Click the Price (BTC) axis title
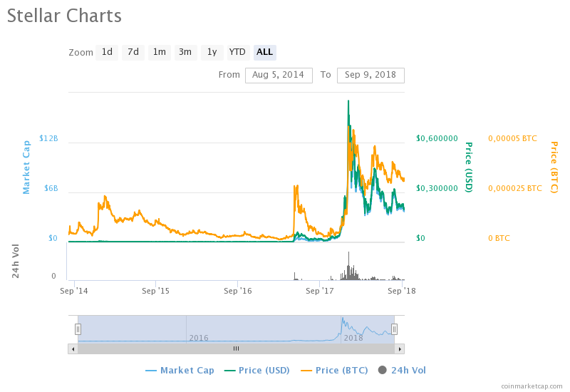 pyautogui.click(x=554, y=167)
